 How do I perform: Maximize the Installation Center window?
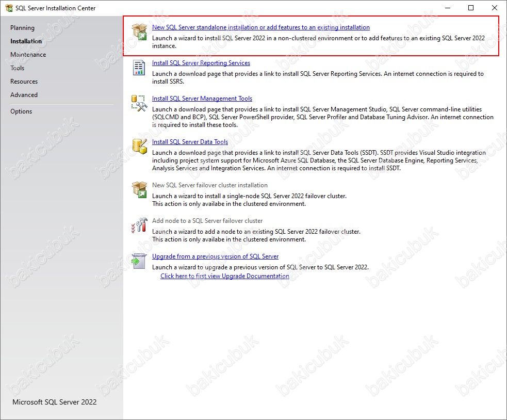point(471,8)
